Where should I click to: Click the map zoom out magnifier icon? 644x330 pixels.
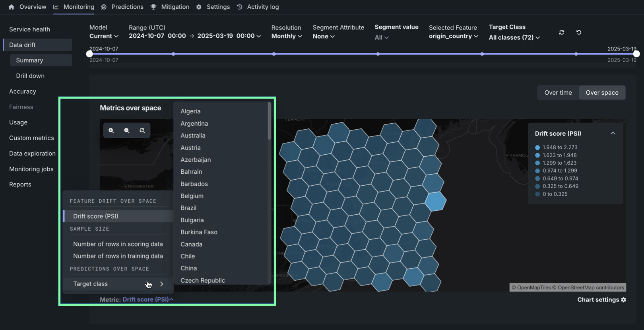(127, 130)
